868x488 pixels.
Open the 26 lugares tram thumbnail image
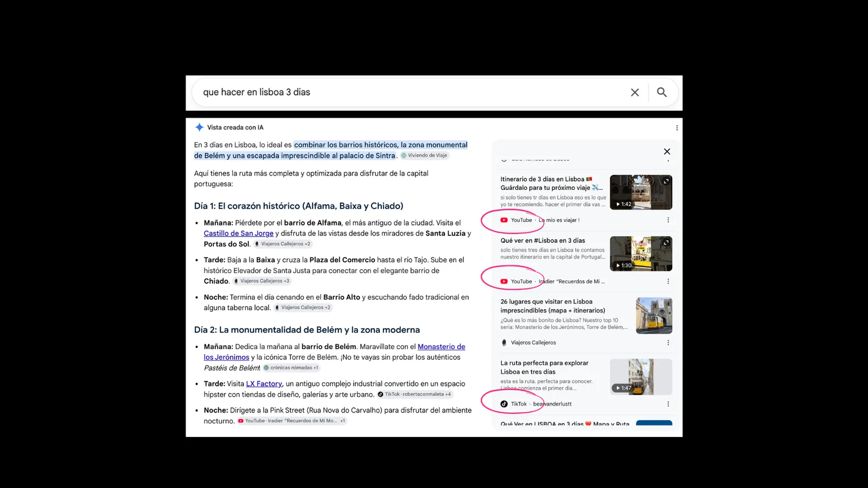pos(654,316)
